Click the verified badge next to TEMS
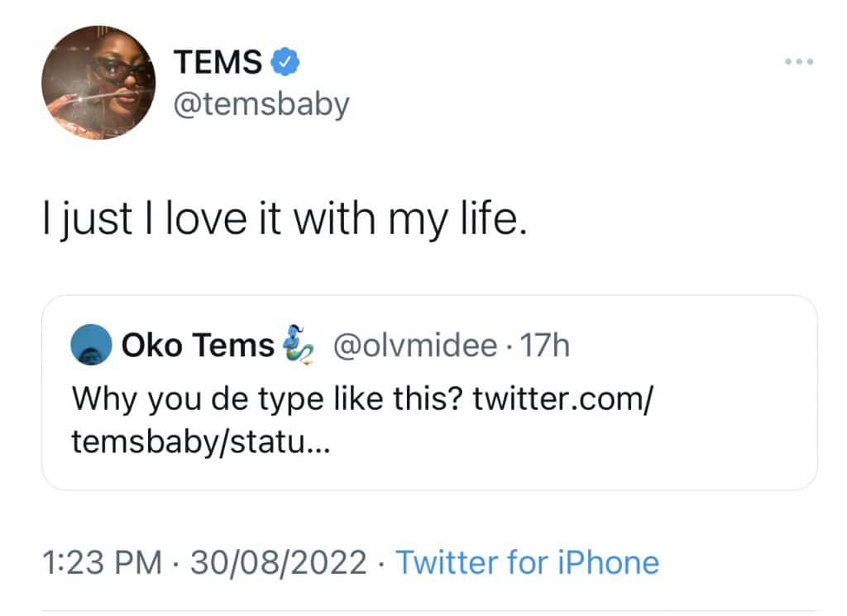Screen dimensions: 847x616 285,61
